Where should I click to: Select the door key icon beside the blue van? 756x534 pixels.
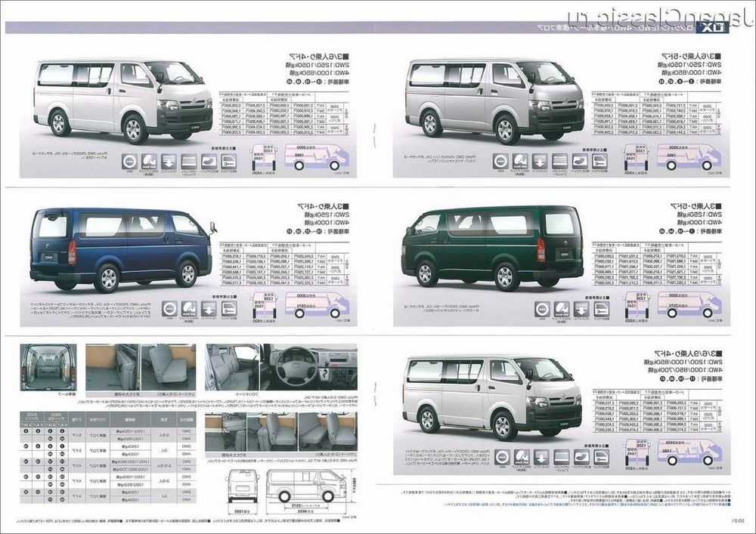[x=228, y=309]
